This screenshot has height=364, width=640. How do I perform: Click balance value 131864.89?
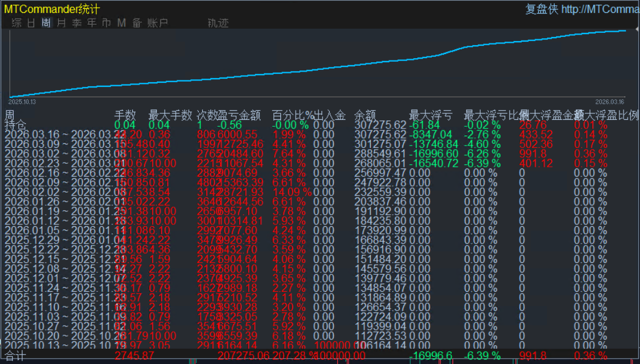380,298
